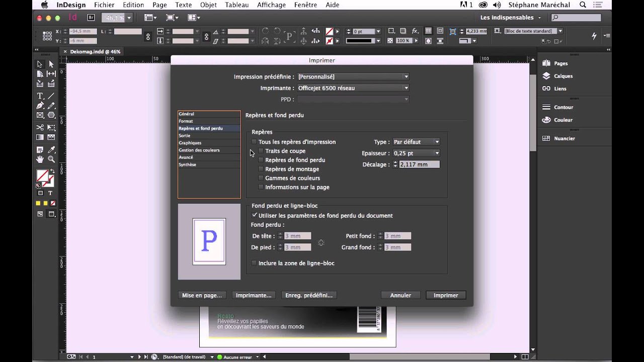The width and height of the screenshot is (644, 362).
Task: Select the Gradient Feather tool
Action: pos(51,137)
